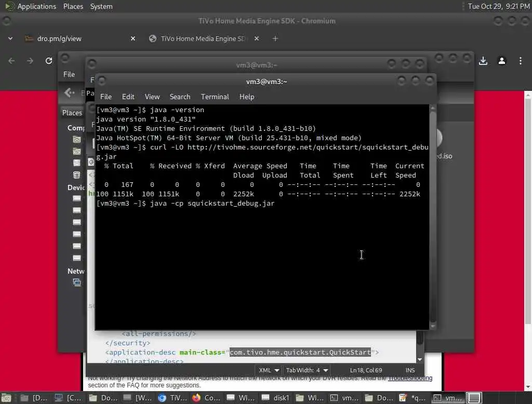The image size is (532, 404).
Task: Open Chromium three-dot menu
Action: click(521, 61)
